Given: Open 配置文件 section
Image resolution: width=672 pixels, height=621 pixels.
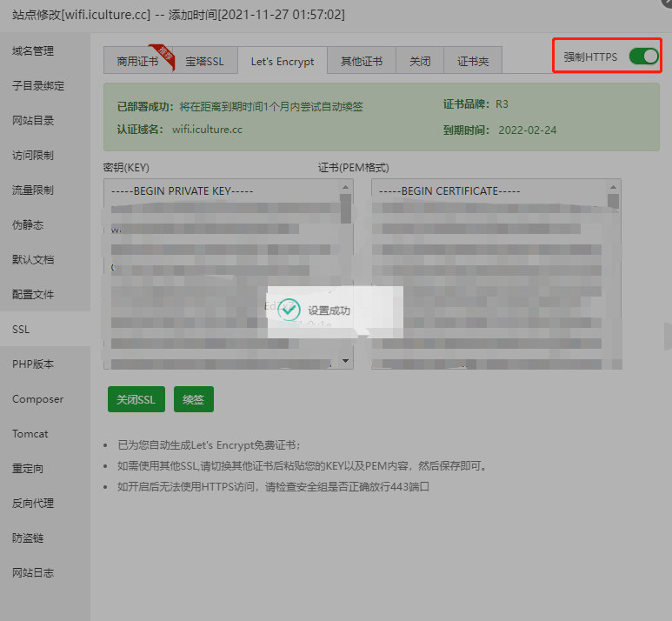Looking at the screenshot, I should (x=33, y=294).
